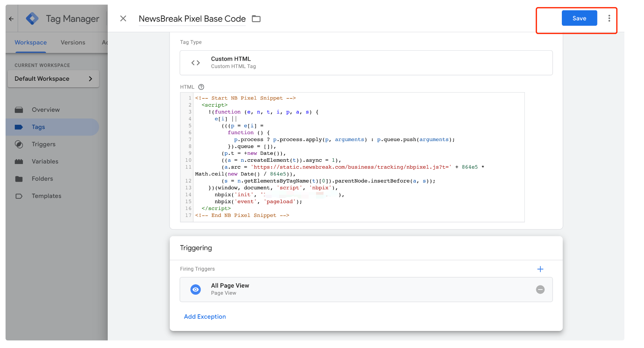This screenshot has width=644, height=348.
Task: Click the newsbreak nbpixel.js URL in code
Action: tap(351, 167)
